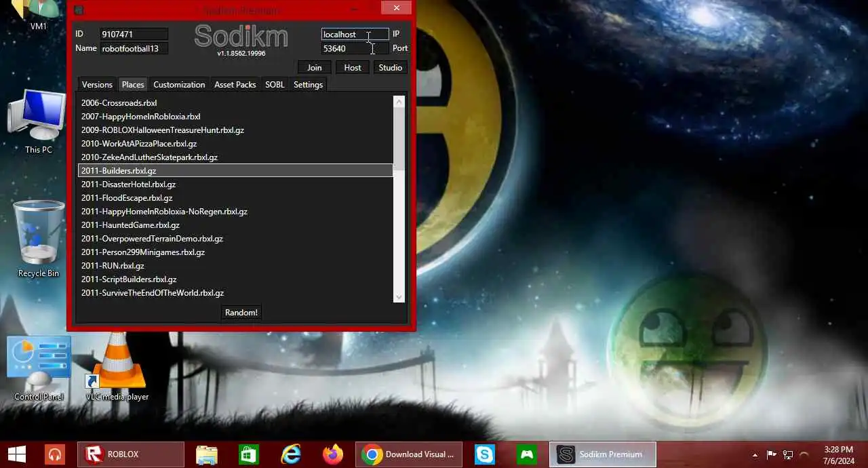The width and height of the screenshot is (868, 468).
Task: Launch Firefox from the taskbar
Action: tap(333, 454)
